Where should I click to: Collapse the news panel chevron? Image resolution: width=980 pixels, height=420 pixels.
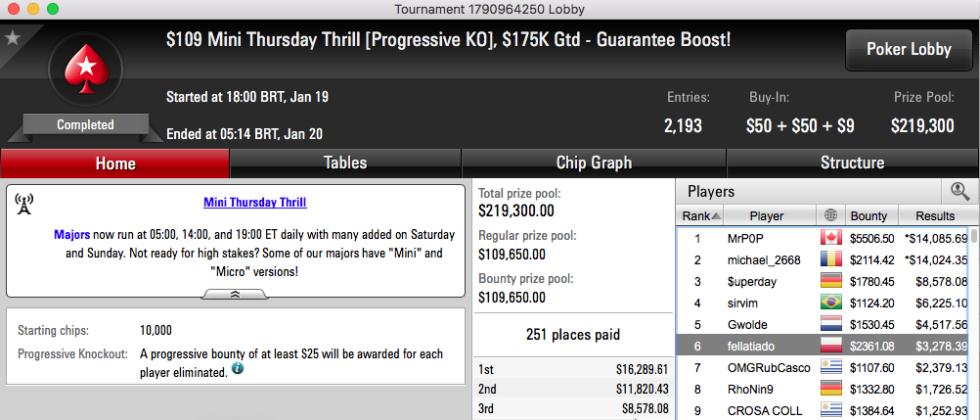[236, 294]
